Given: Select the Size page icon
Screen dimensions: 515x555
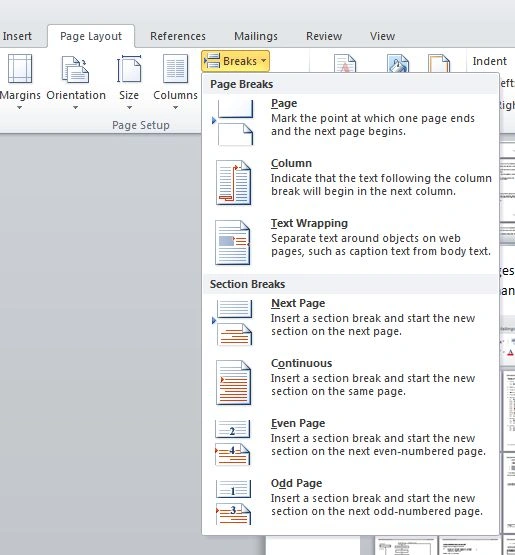Looking at the screenshot, I should (x=129, y=69).
